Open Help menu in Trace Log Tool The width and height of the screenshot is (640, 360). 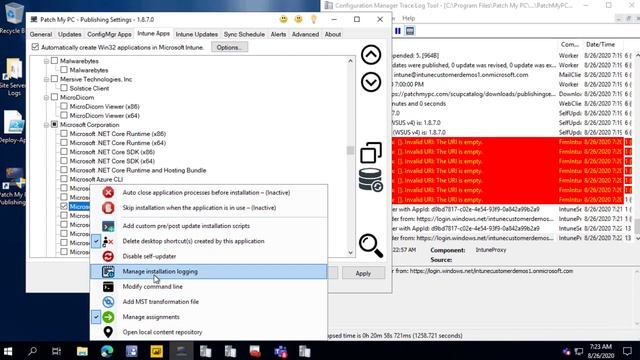(x=409, y=18)
